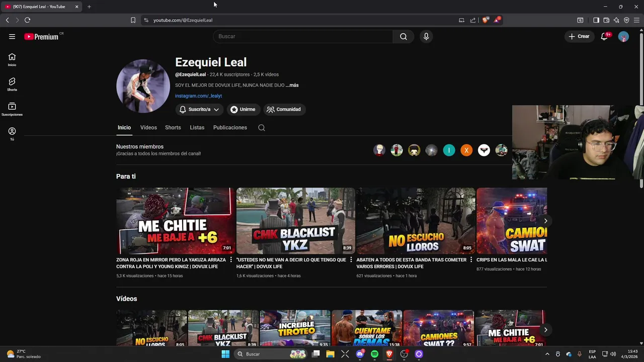Click the teal I member avatar

point(449,150)
